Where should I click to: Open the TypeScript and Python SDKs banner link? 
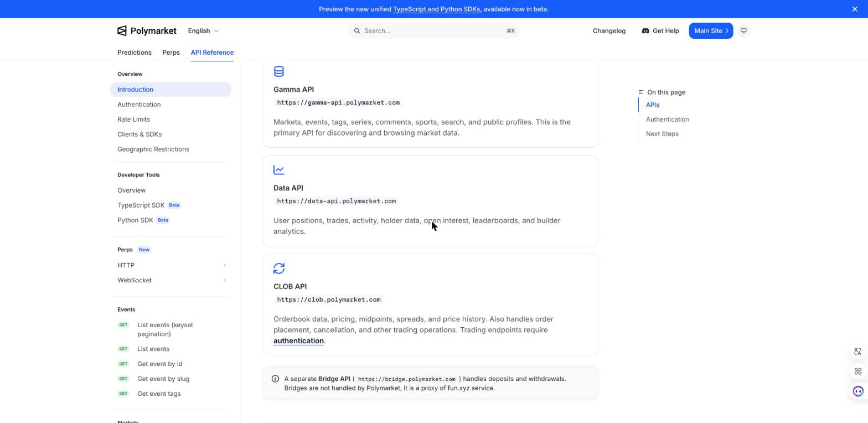pos(436,9)
